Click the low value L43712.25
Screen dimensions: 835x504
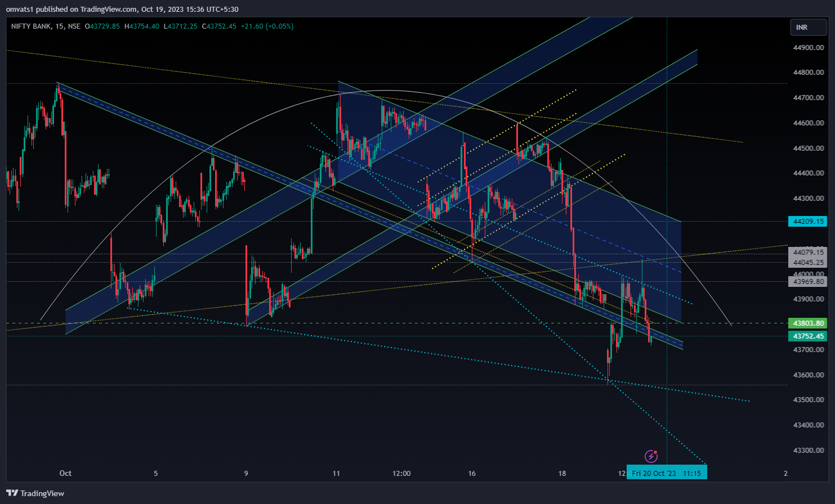point(181,26)
